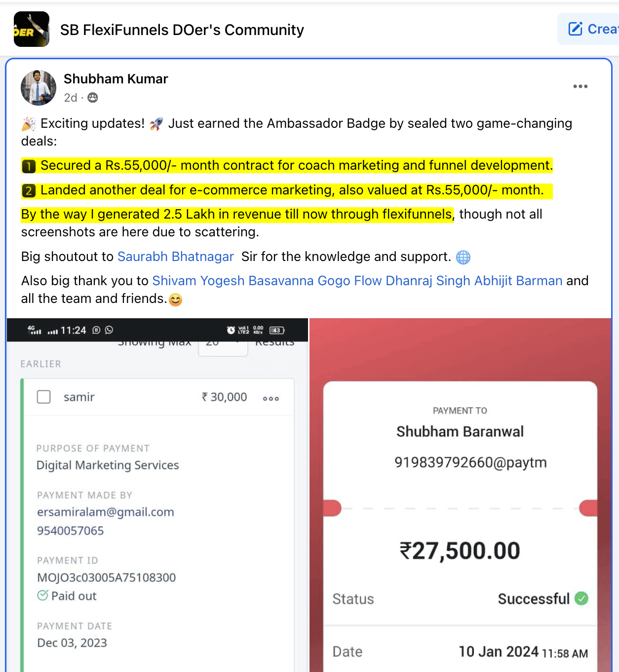The image size is (619, 672).
Task: Open the post options three-dot menu
Action: [580, 86]
